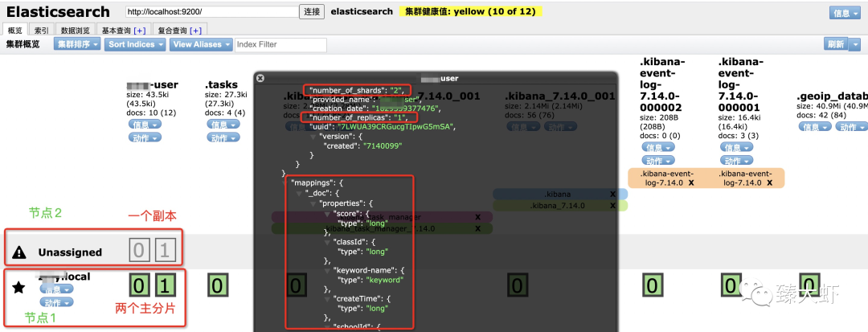
Task: Click the .tasks index name
Action: [221, 84]
